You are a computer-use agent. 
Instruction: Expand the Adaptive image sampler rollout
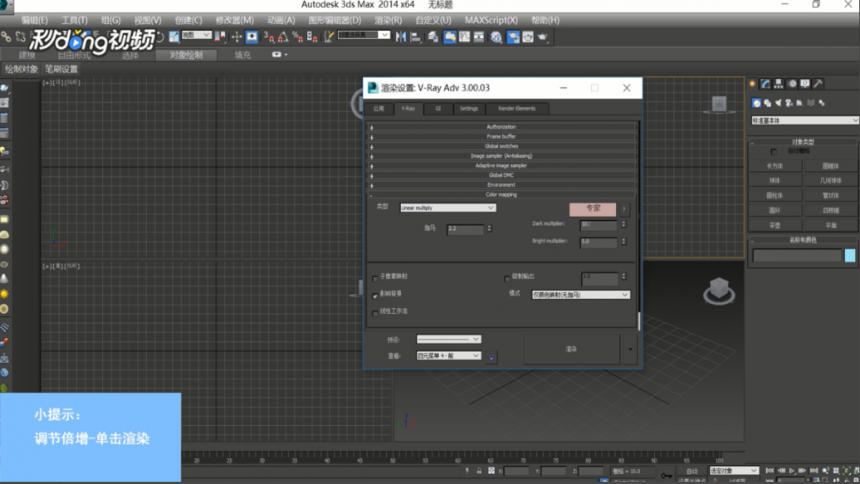[x=501, y=166]
